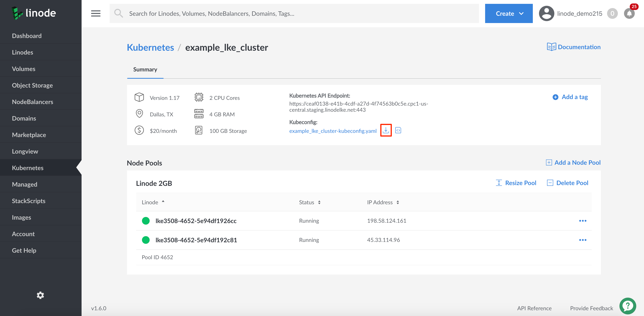Click Resize Pool link
Screen dimensions: 644x316
pyautogui.click(x=516, y=183)
